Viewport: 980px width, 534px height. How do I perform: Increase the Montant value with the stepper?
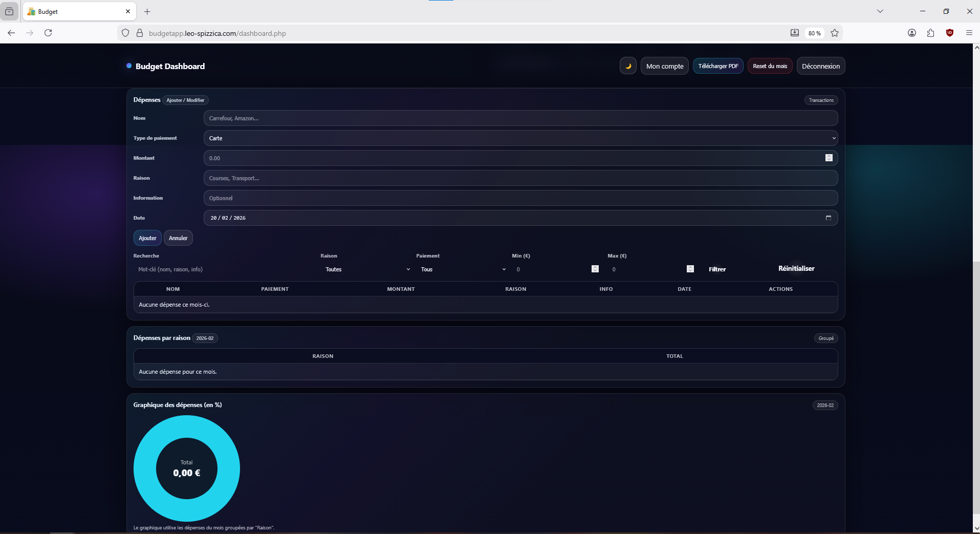pos(828,156)
